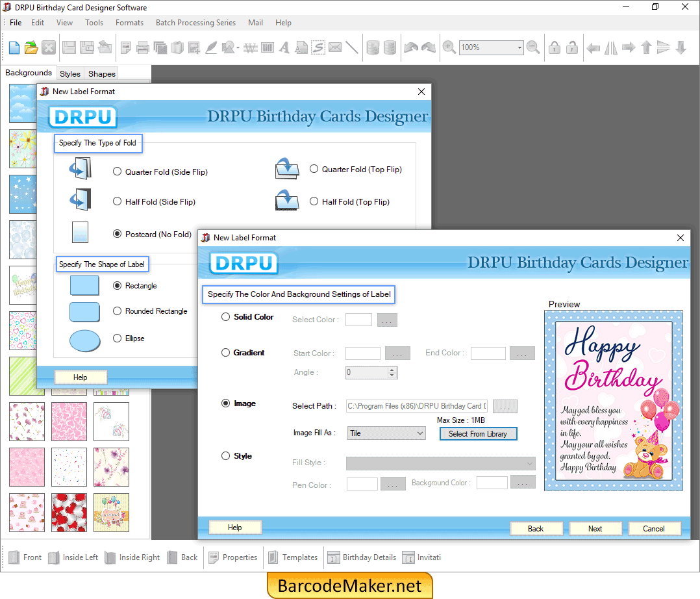The height and width of the screenshot is (599, 700).
Task: Click the Select From Library button
Action: pyautogui.click(x=478, y=434)
